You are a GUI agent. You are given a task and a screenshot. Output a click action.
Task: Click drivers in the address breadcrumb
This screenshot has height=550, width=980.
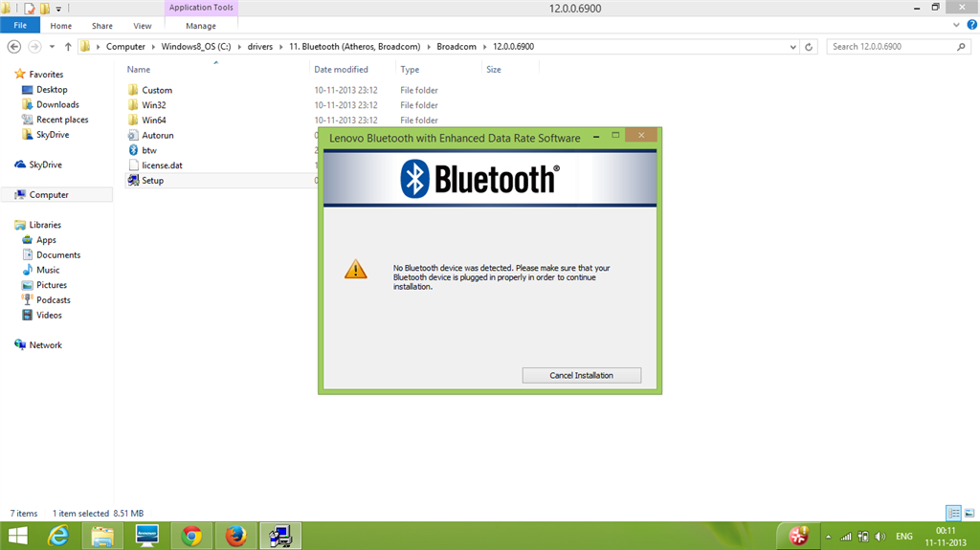pos(260,47)
